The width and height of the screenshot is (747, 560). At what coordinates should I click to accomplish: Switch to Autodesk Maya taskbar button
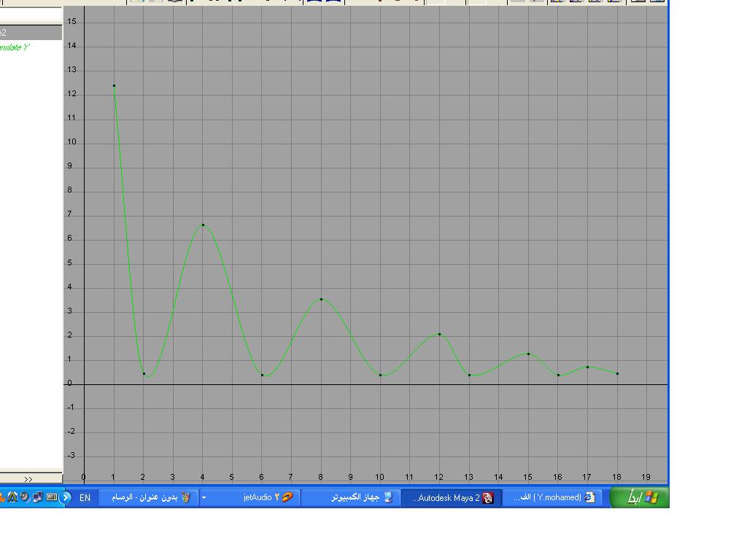point(451,497)
